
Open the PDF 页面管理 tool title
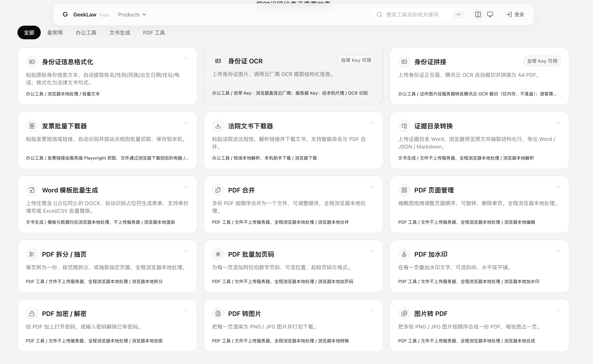(x=434, y=190)
